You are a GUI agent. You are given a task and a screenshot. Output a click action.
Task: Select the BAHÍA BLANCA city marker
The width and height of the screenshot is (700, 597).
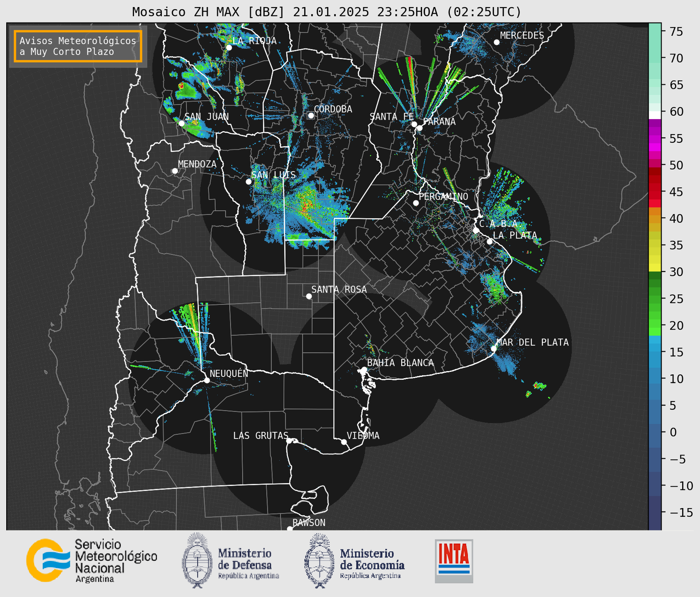[364, 369]
